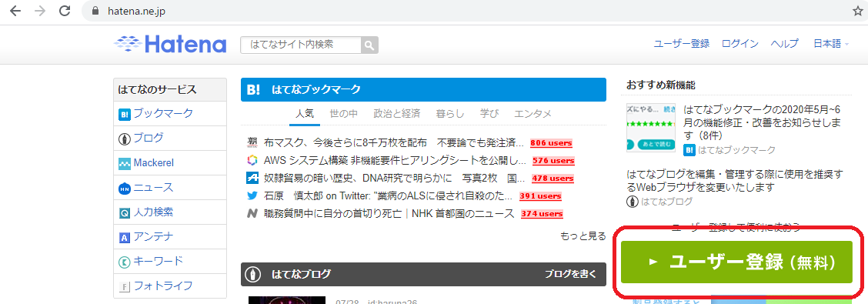Click the search magnifier button
The width and height of the screenshot is (868, 304).
[x=369, y=45]
